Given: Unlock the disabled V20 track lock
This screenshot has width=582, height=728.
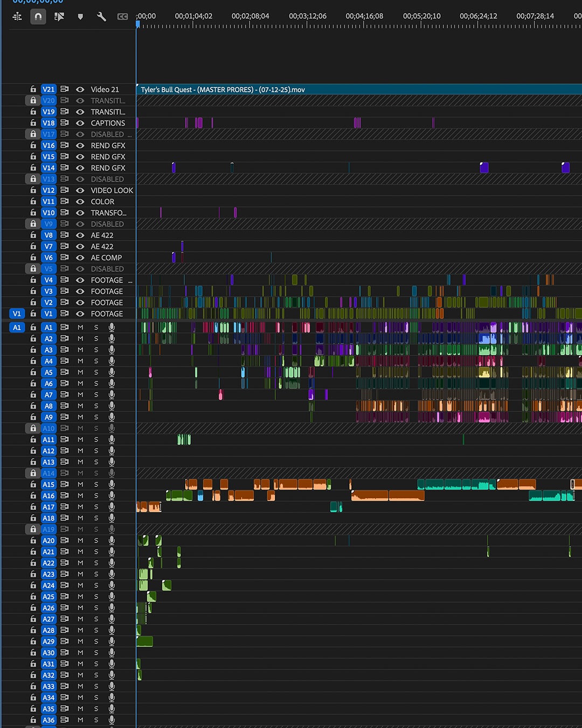Looking at the screenshot, I should [x=33, y=100].
